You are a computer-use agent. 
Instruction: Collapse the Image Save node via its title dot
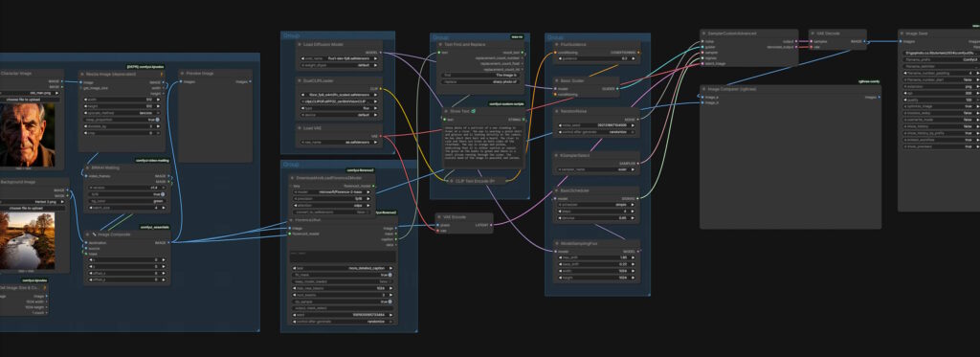click(x=902, y=33)
